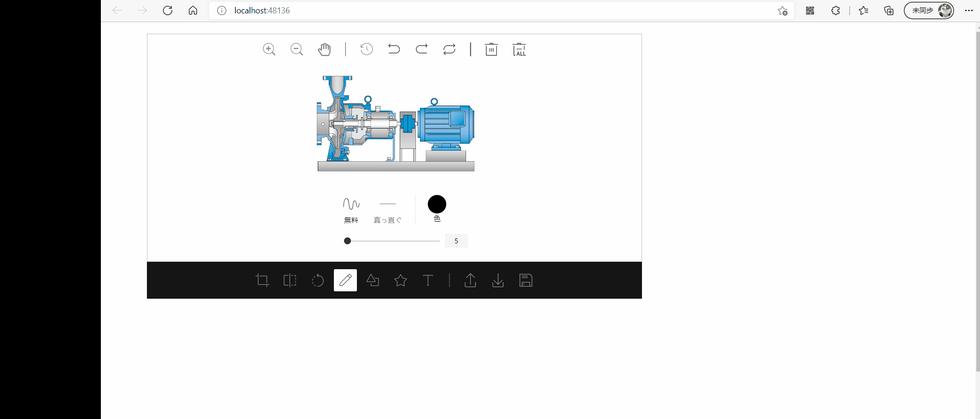Select the rotate tool
The image size is (980, 419).
click(318, 280)
